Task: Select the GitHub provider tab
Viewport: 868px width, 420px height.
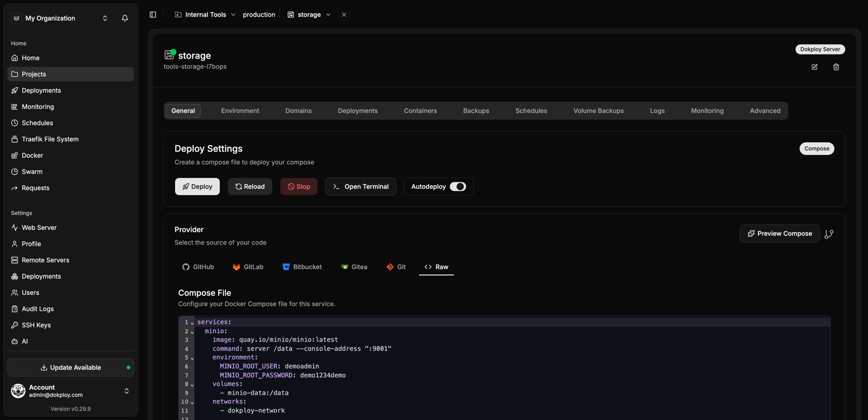Action: [198, 267]
